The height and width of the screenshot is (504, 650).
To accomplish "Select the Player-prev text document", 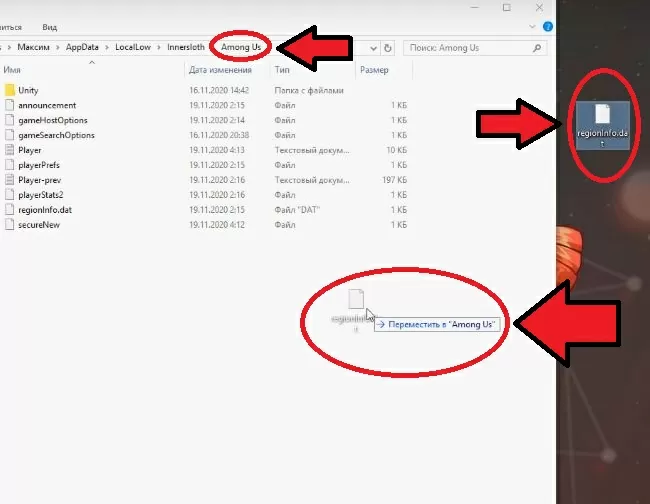I will coord(38,180).
